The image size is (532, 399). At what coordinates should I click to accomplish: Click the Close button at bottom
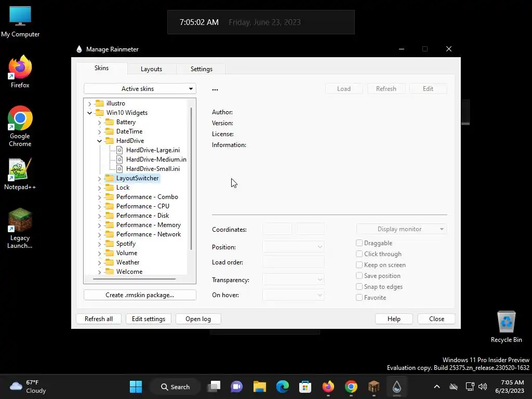[436, 319]
